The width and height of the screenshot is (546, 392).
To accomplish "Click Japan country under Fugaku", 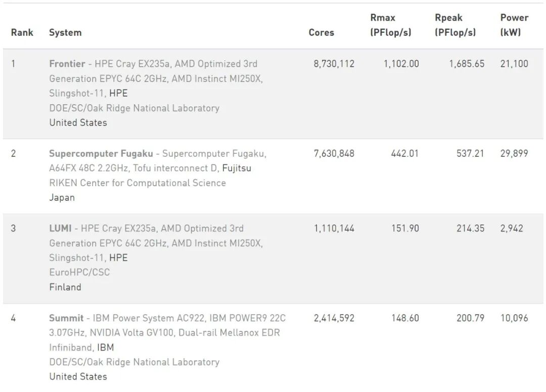I will [62, 197].
